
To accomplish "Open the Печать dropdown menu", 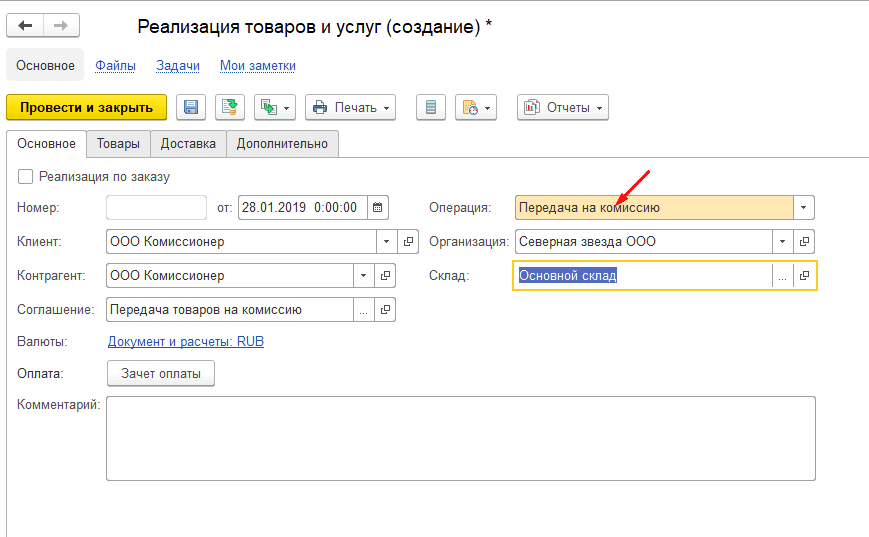I will click(x=350, y=107).
